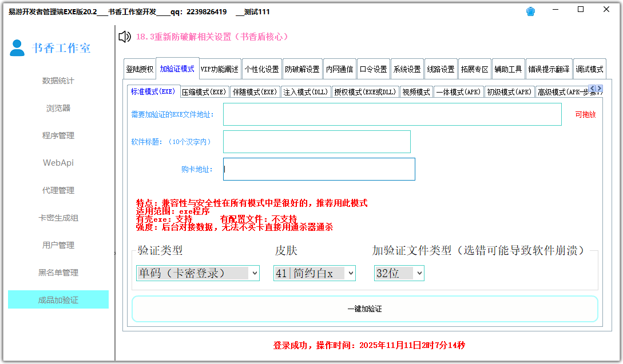
Task: Open the 数据统计 sidebar section
Action: click(x=58, y=81)
